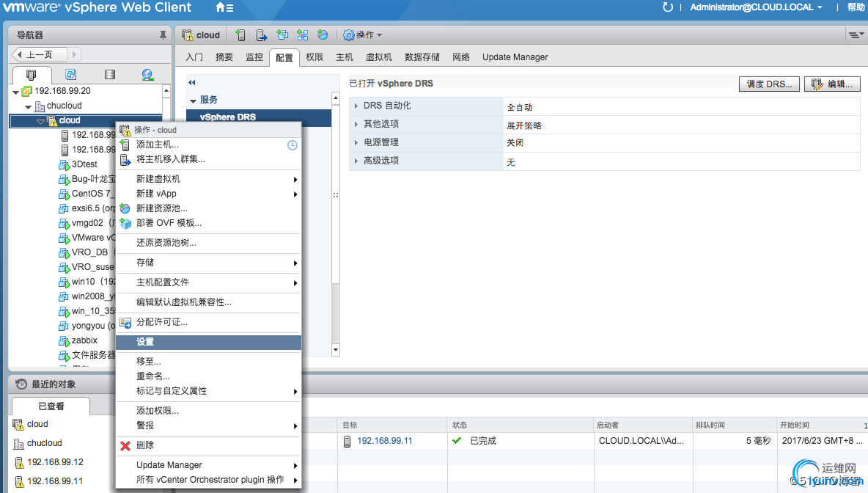Switch to 虚拟机 tab
This screenshot has width=868, height=493.
click(379, 57)
